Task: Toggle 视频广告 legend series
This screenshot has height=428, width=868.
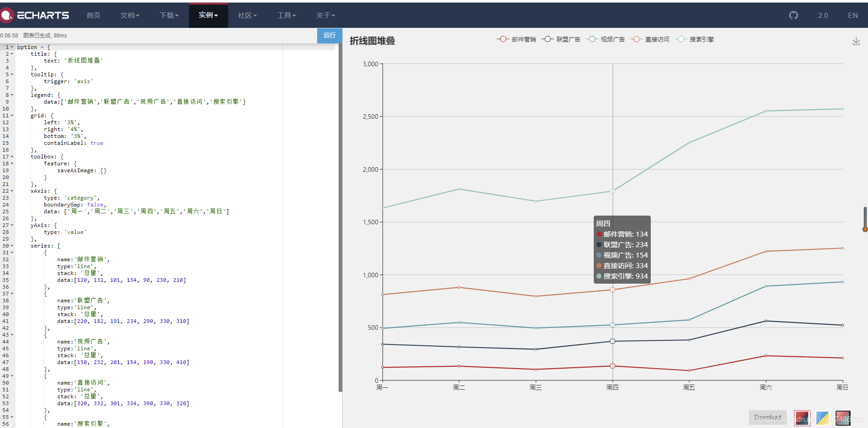Action: tap(605, 39)
